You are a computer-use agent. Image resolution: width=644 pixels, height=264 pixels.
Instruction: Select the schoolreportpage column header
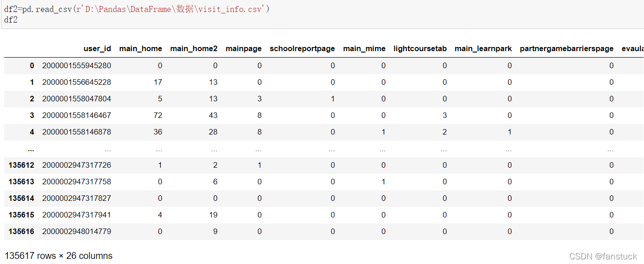coord(302,48)
